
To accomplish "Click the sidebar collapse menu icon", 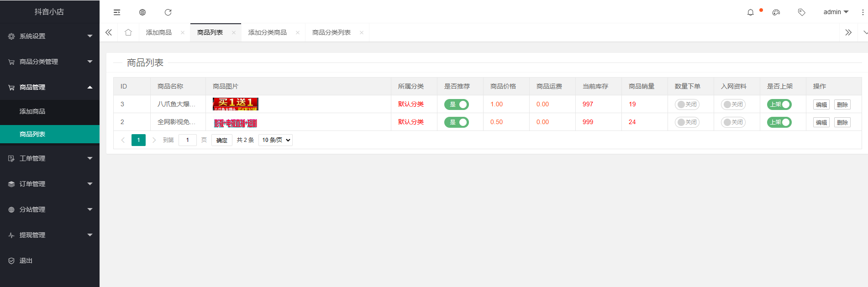I will click(117, 12).
